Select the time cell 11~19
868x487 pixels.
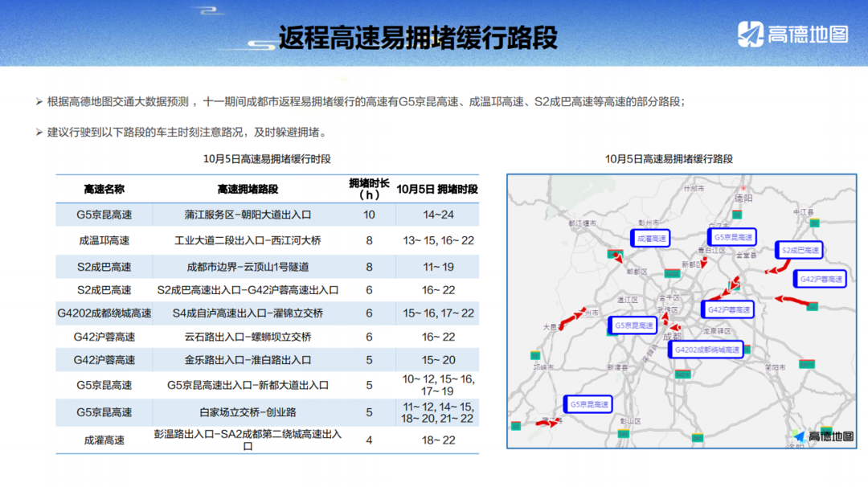[x=439, y=268]
